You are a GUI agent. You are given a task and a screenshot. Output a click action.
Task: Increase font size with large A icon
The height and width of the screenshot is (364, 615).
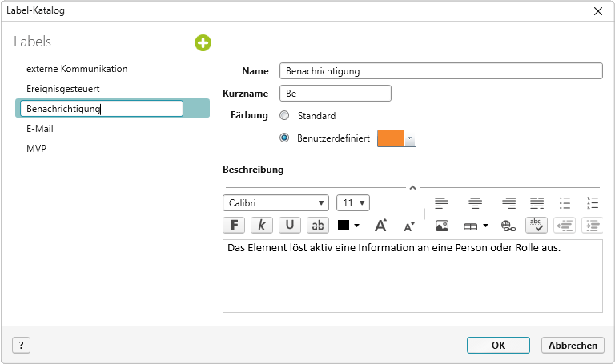(381, 226)
